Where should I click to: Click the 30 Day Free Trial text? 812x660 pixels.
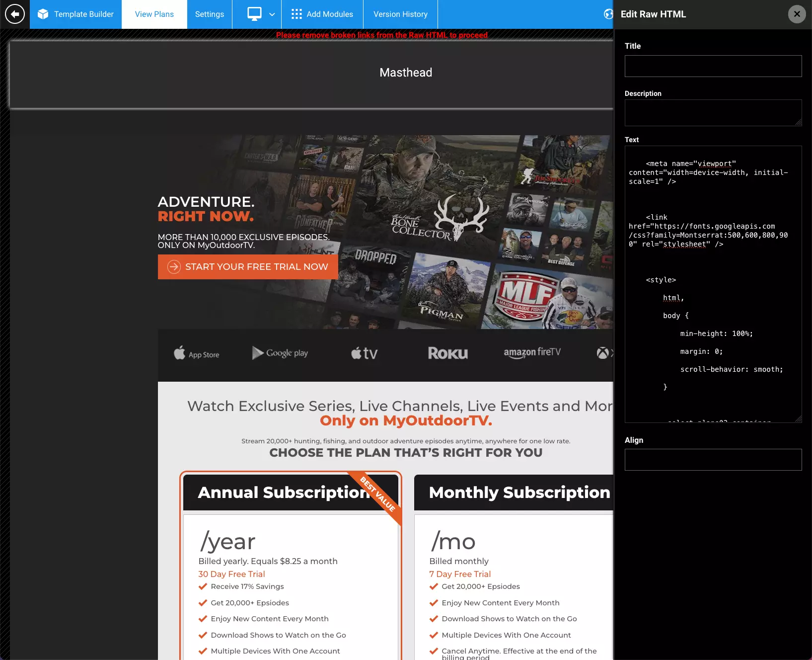click(x=231, y=574)
